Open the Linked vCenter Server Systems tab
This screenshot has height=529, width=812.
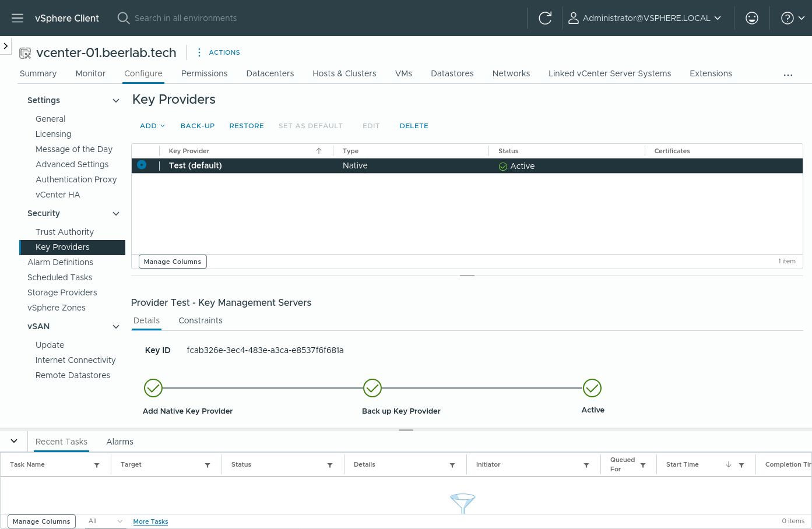click(x=610, y=73)
